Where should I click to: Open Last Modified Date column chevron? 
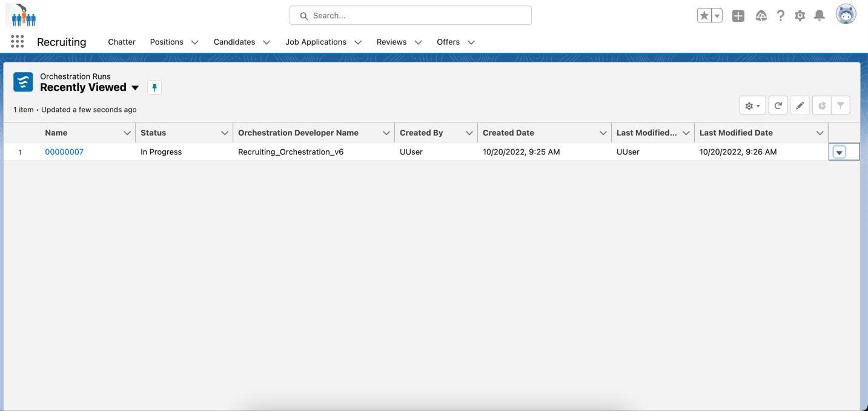point(820,133)
